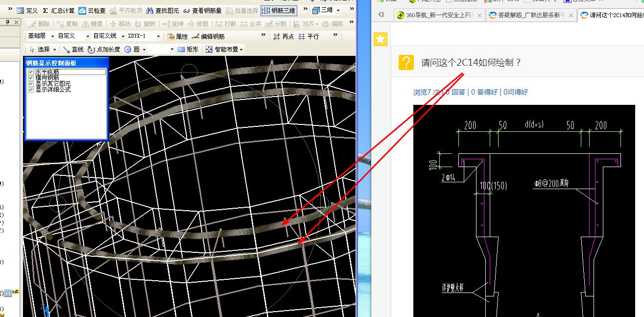The width and height of the screenshot is (644, 317).
Task: Switch to 答疑解惑_广联达服务新干线 tab
Action: pyautogui.click(x=530, y=15)
